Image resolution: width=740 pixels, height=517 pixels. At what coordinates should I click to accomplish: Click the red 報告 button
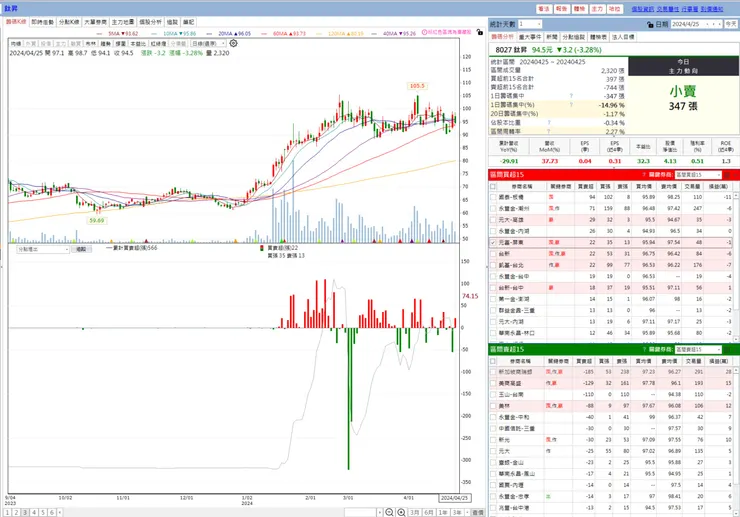click(x=562, y=9)
